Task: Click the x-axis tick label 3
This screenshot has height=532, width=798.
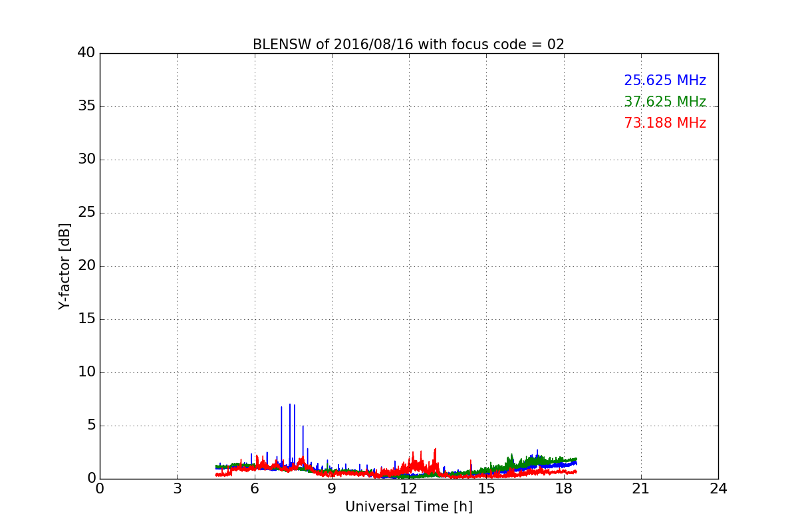Action: 177,489
